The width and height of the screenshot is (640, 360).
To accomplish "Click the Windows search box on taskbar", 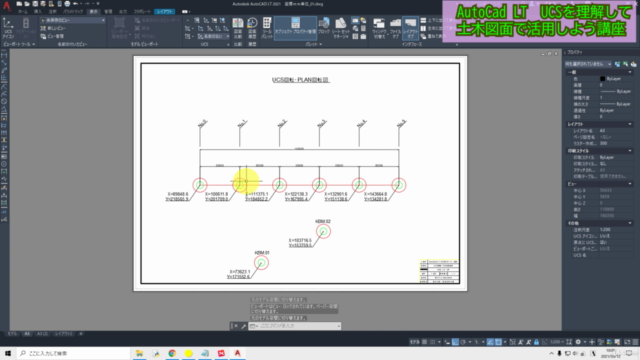I will pos(73,353).
